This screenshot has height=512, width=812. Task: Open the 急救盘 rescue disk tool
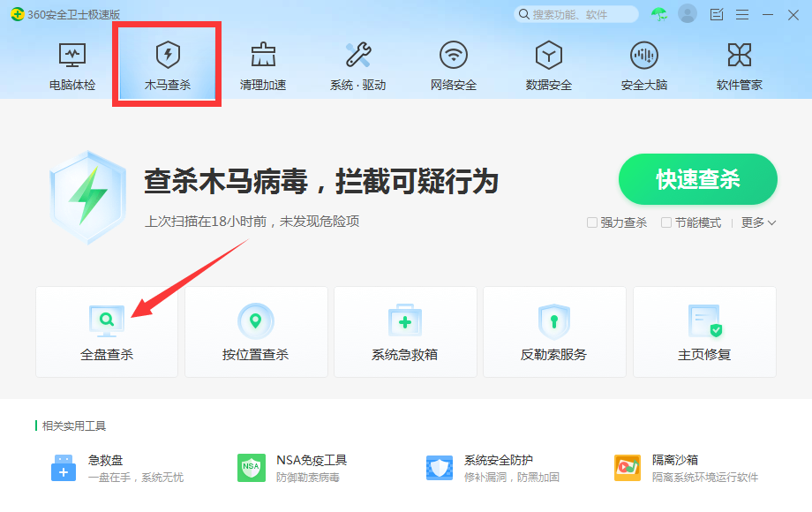pyautogui.click(x=117, y=468)
